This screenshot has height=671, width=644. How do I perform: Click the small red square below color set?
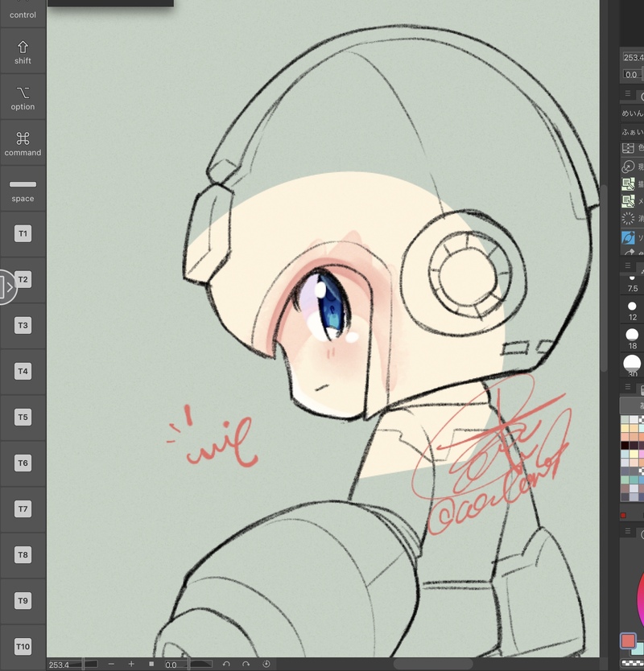[623, 516]
